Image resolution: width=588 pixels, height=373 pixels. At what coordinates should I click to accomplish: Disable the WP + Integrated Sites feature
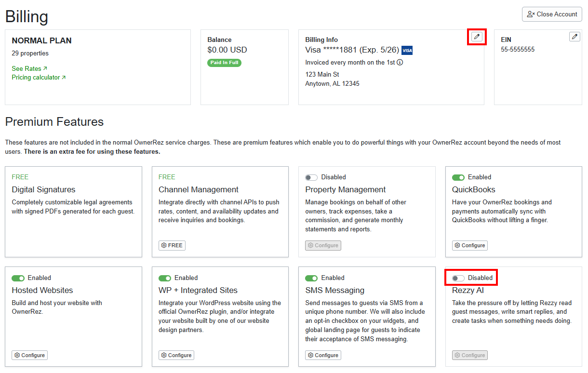(x=165, y=278)
